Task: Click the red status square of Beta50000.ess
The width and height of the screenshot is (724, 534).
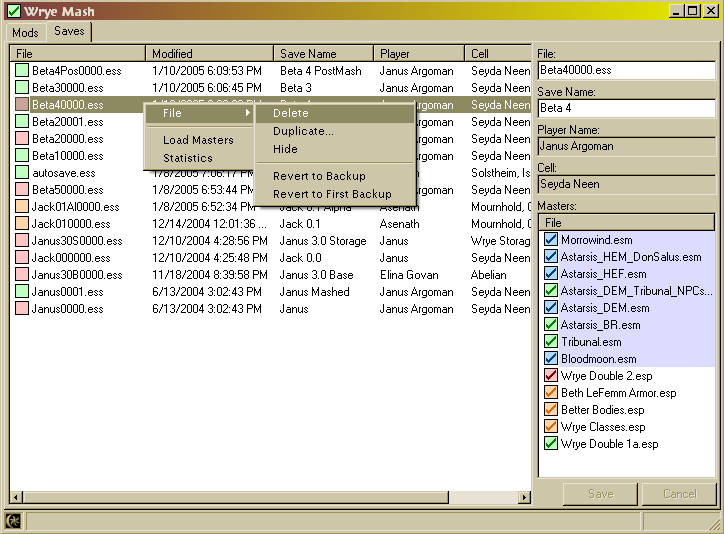Action: (22, 189)
